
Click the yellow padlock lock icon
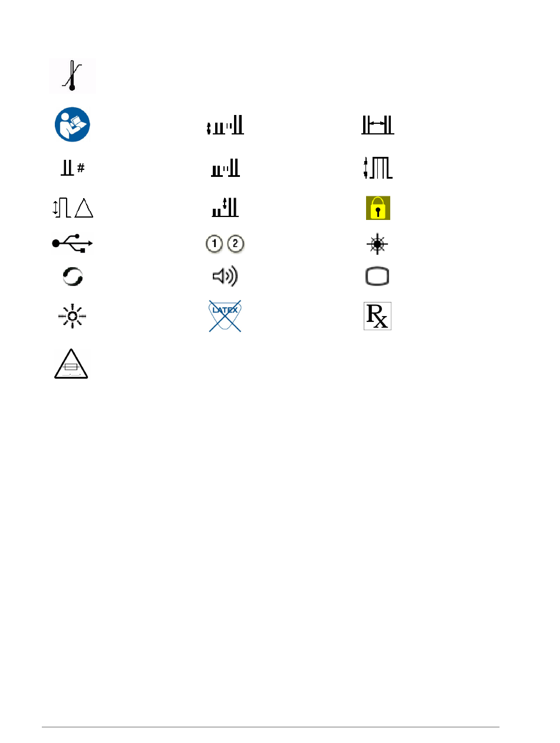pos(378,208)
